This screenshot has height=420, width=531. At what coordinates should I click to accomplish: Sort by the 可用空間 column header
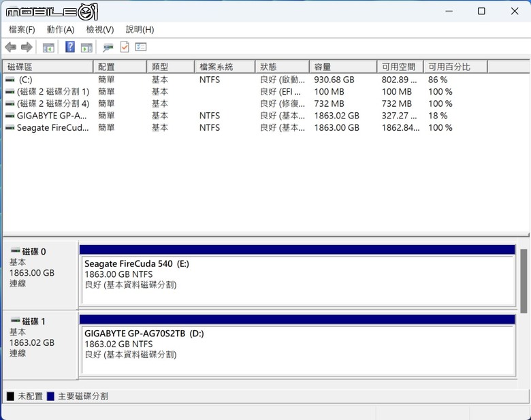coord(400,67)
